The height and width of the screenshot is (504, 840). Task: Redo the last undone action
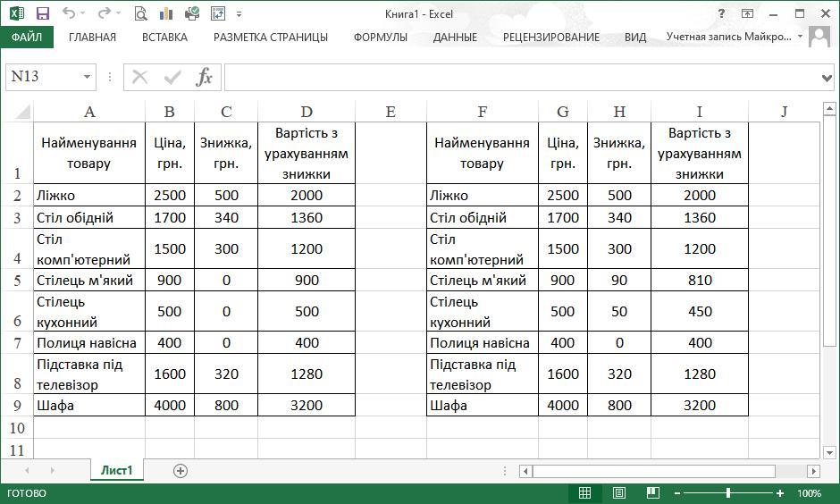(x=105, y=13)
